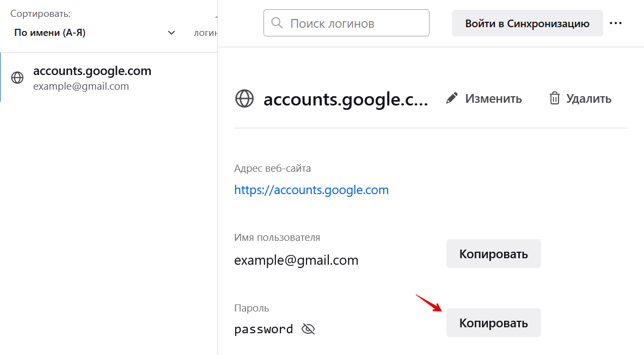Copy the username with its "Копировать" button
Screen dimensions: 644x355
click(493, 254)
